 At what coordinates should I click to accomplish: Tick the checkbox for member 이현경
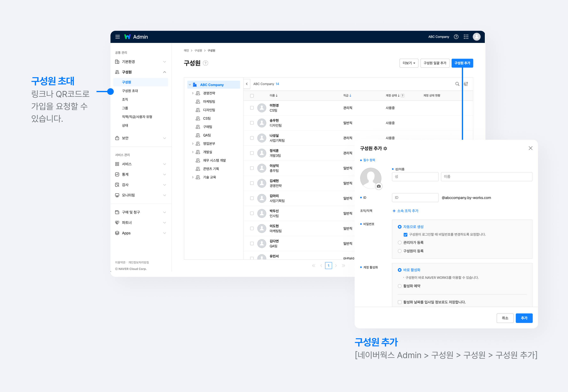point(252,108)
